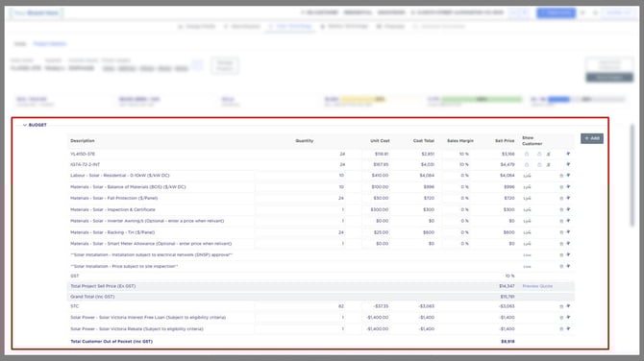Click the first padlock icon in the YL415D row
This screenshot has width=644, height=361.
(x=527, y=154)
